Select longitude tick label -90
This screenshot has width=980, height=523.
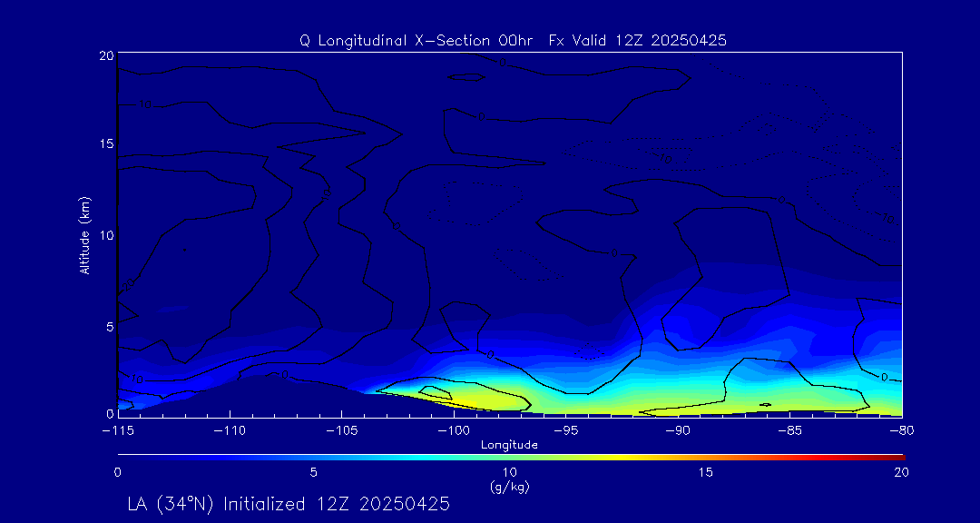678,430
